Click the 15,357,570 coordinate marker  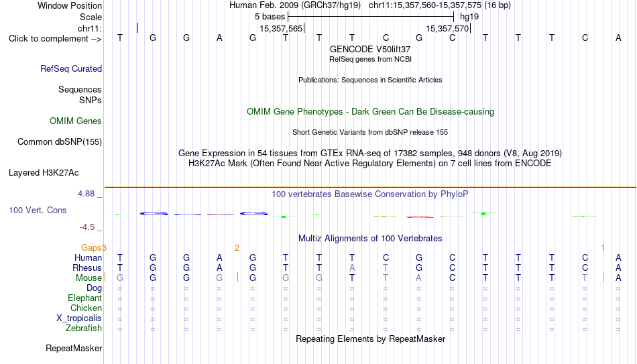click(x=448, y=28)
